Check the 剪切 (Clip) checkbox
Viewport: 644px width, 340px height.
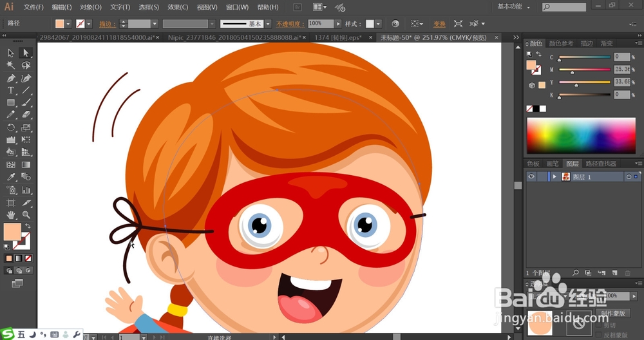pos(599,325)
